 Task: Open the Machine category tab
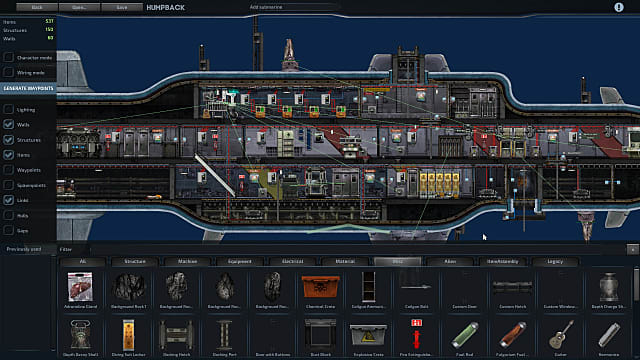click(x=187, y=261)
